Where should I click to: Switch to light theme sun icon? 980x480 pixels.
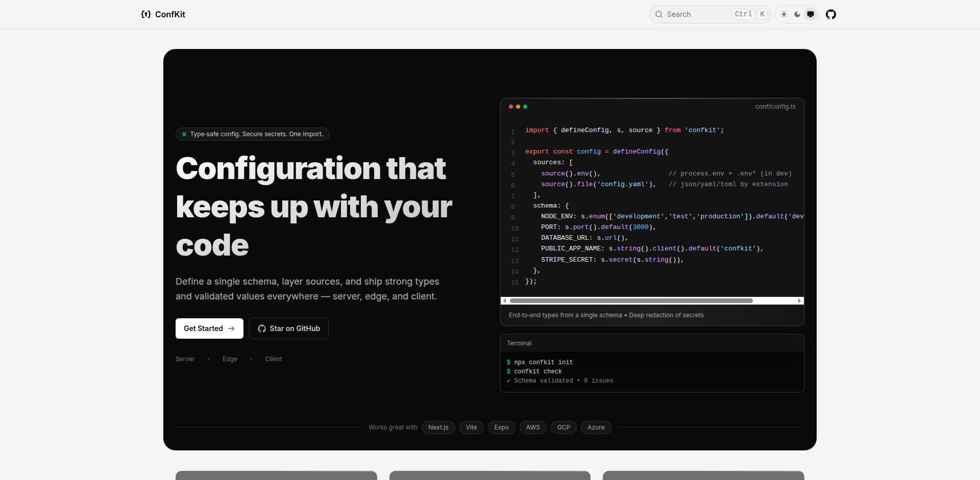click(x=784, y=14)
